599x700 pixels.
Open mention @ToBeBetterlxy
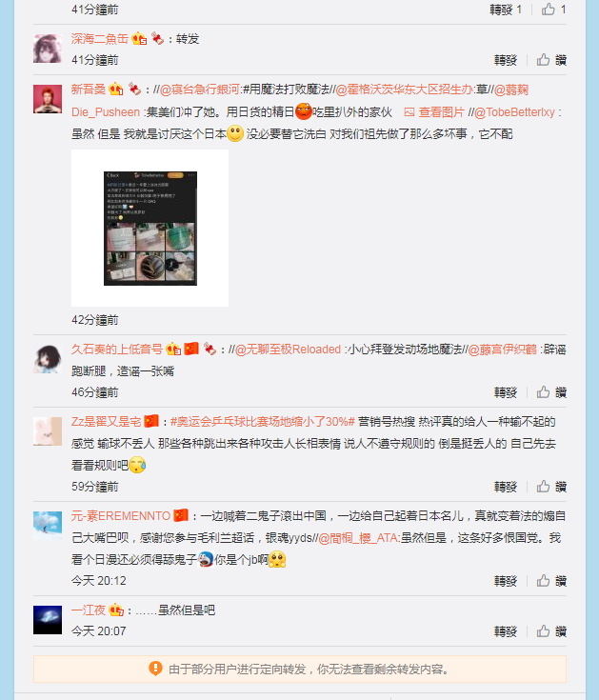coord(514,112)
